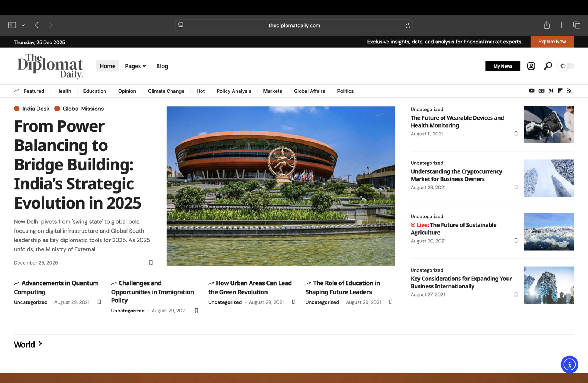Expand the World section chevron
The height and width of the screenshot is (383, 588).
(x=40, y=344)
